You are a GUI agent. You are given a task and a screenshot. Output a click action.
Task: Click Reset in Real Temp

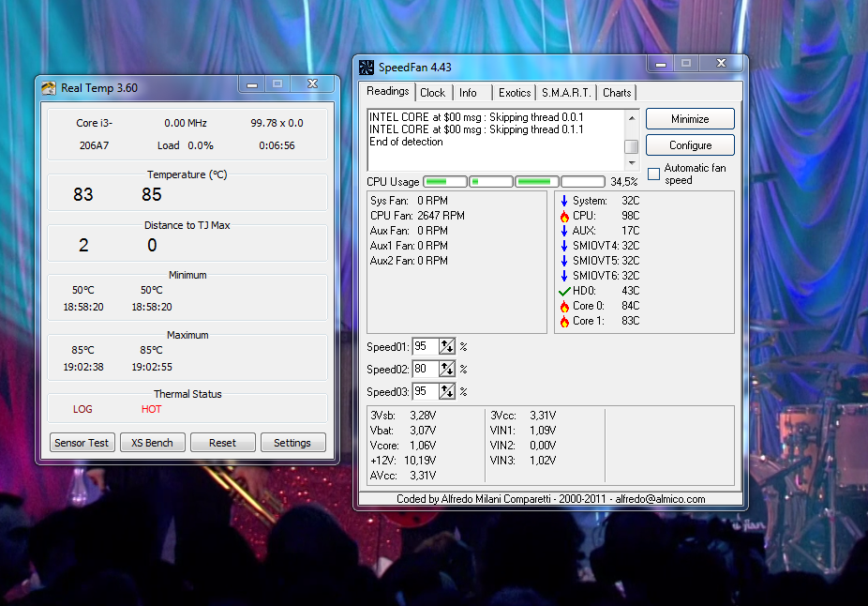coord(222,443)
